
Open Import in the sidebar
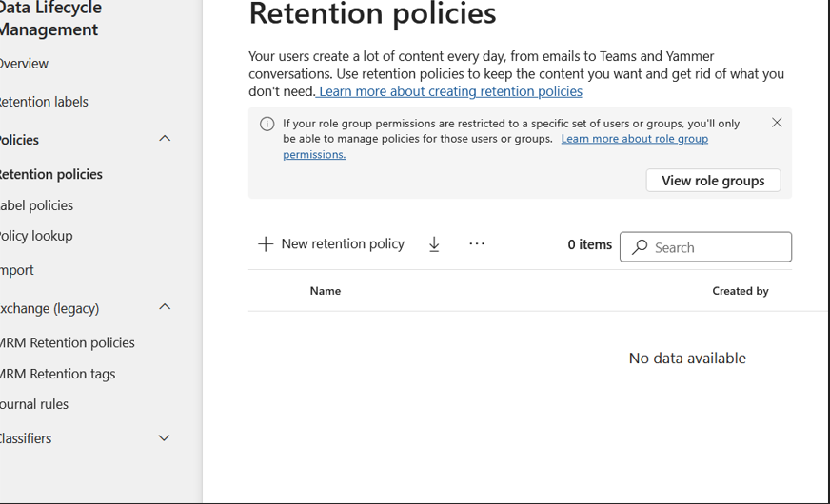[16, 270]
